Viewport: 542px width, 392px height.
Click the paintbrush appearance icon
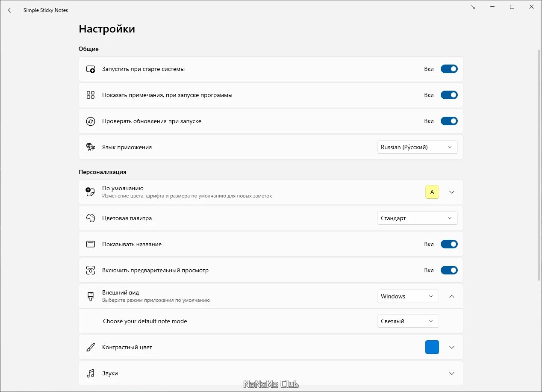pyautogui.click(x=91, y=297)
